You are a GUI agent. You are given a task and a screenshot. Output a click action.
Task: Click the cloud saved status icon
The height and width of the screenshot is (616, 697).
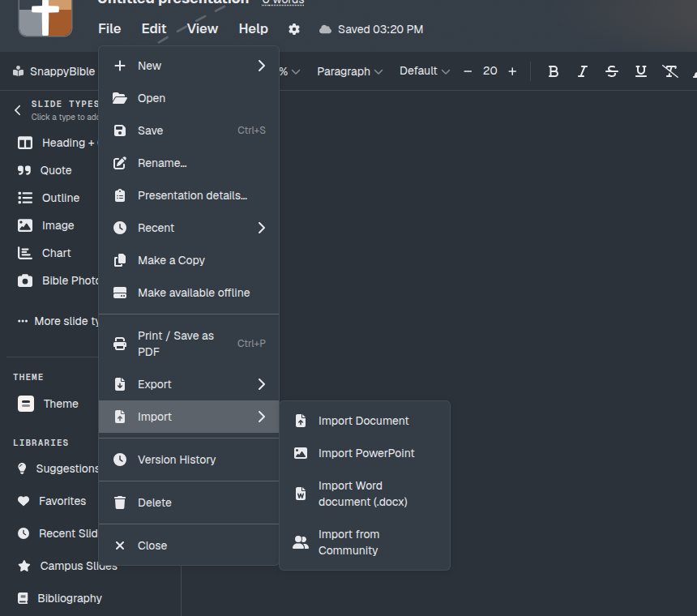click(x=325, y=29)
